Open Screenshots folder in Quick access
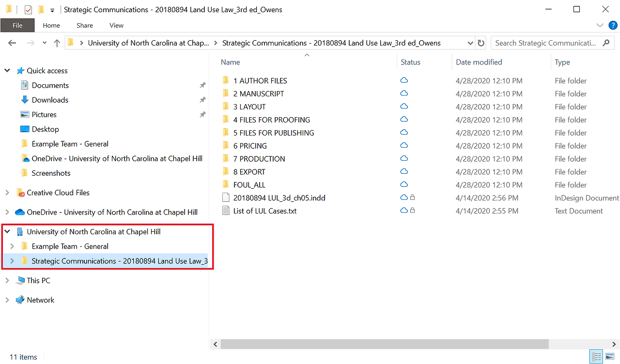This screenshot has height=364, width=620. click(x=51, y=173)
